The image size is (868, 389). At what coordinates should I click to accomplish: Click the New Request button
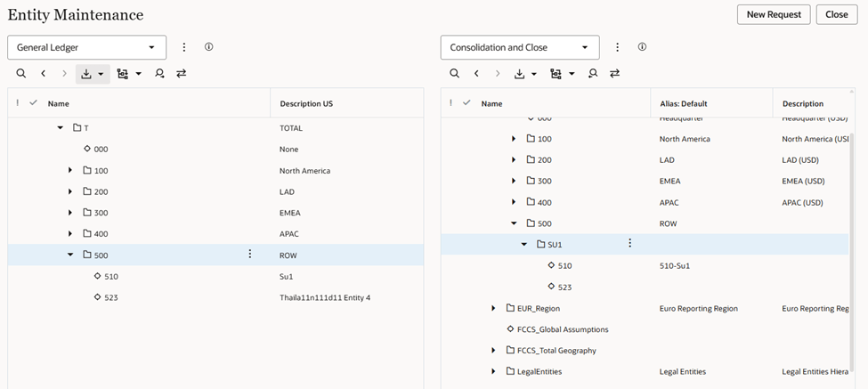coord(773,14)
